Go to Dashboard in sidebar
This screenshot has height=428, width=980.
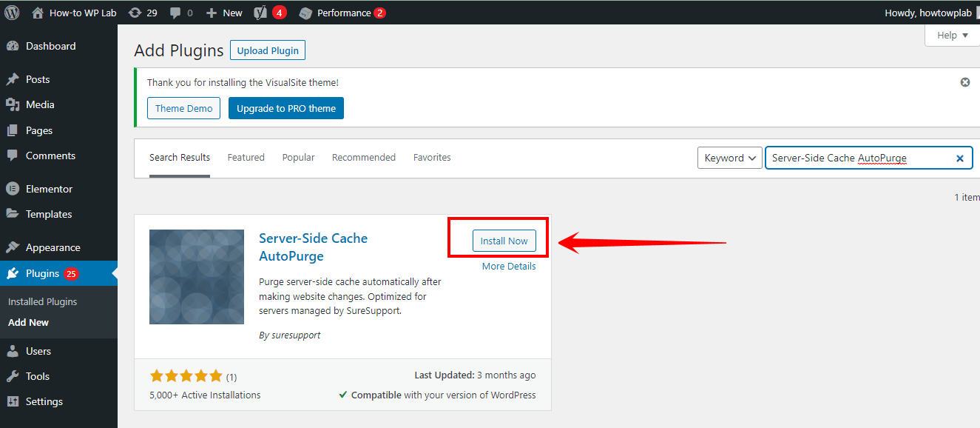click(58, 46)
